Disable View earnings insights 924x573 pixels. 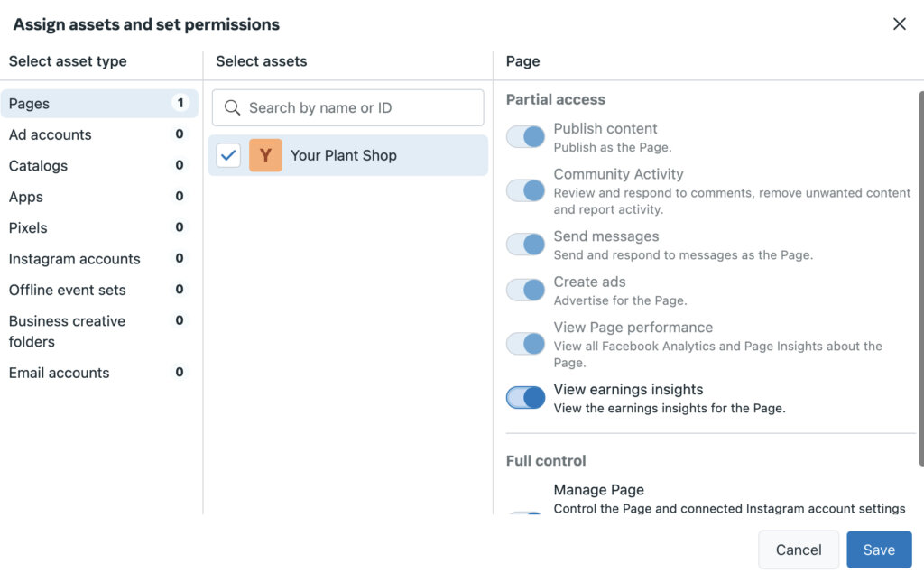525,398
